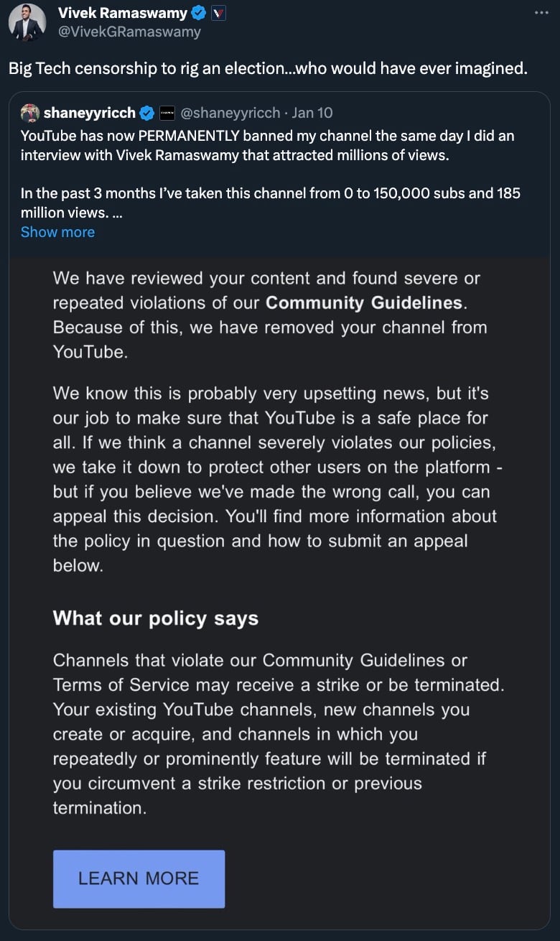The image size is (560, 941).
Task: Click the 'What our policy says' heading
Action: pos(156,618)
